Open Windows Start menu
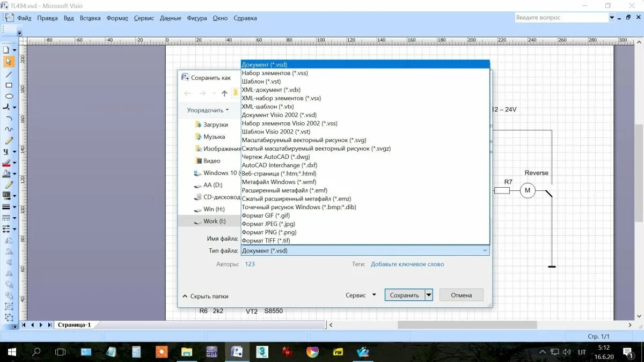The width and height of the screenshot is (644, 362). pos(11,352)
